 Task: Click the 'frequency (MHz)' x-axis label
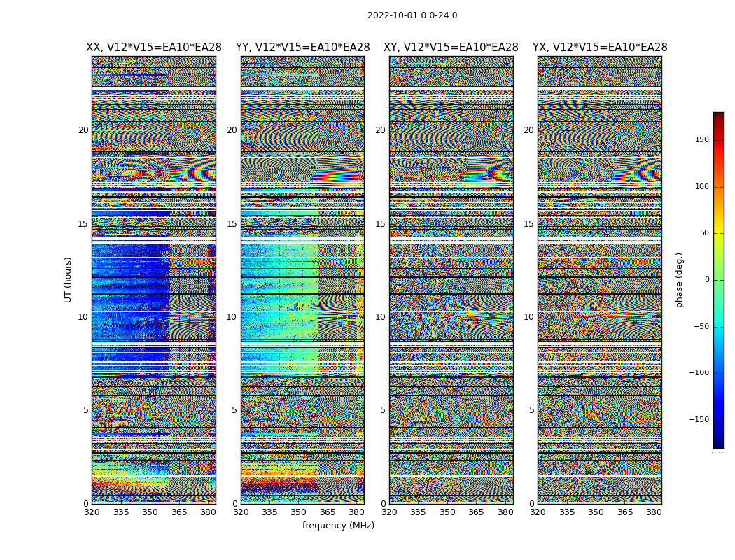[338, 525]
